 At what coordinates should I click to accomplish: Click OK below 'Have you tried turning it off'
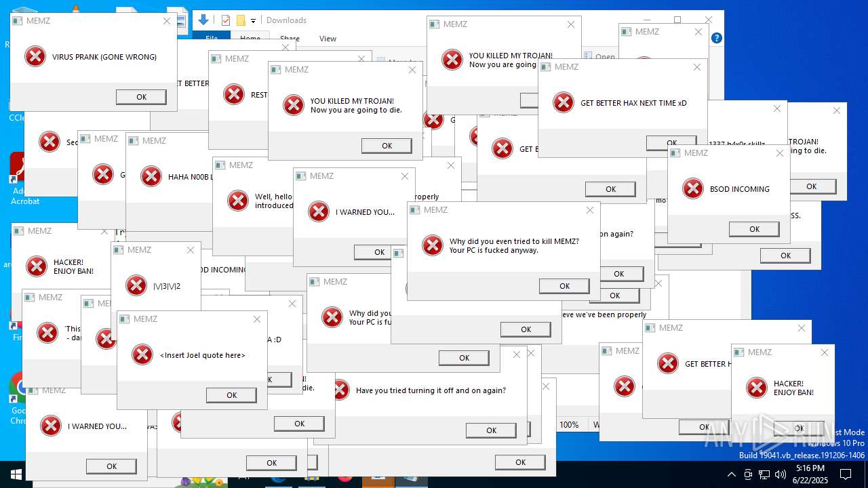(491, 430)
